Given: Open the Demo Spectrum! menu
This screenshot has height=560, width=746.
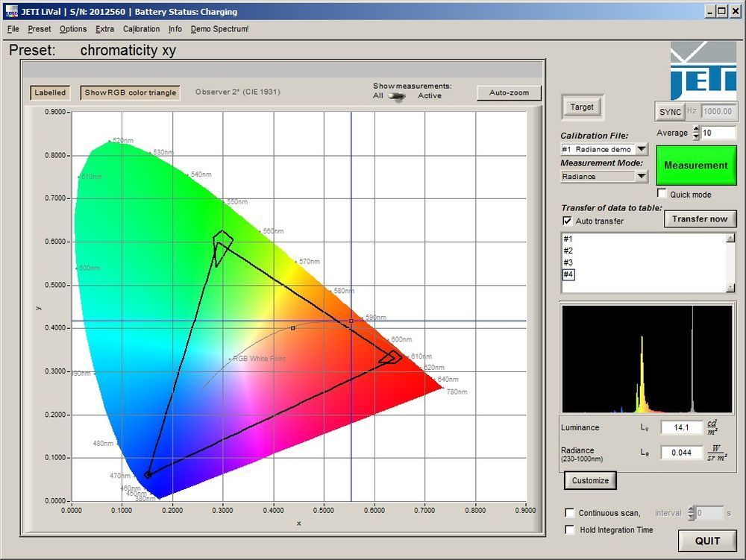Looking at the screenshot, I should (219, 29).
